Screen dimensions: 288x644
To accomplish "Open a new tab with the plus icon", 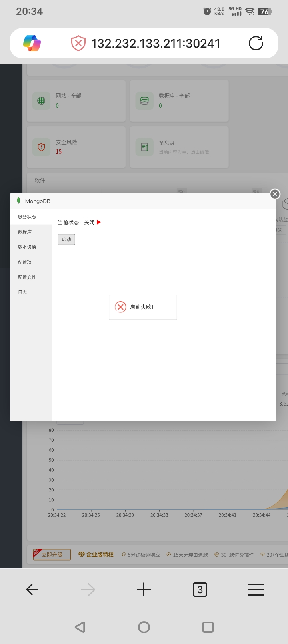I will coord(144,589).
